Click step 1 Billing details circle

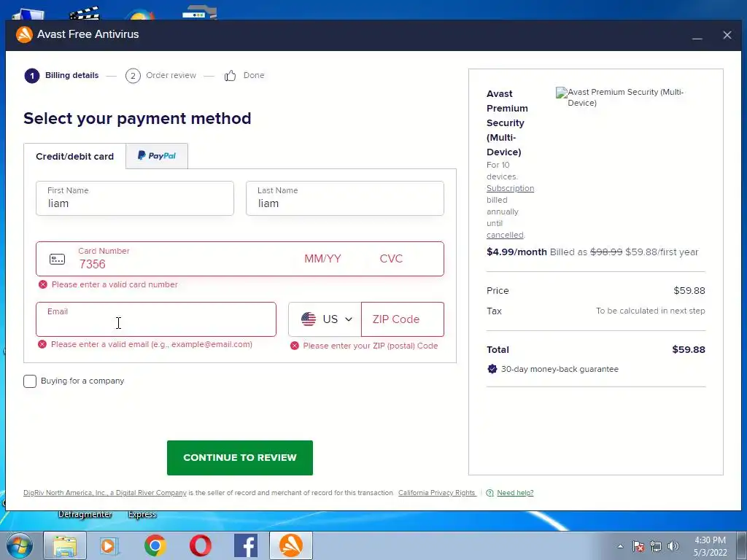click(x=32, y=76)
